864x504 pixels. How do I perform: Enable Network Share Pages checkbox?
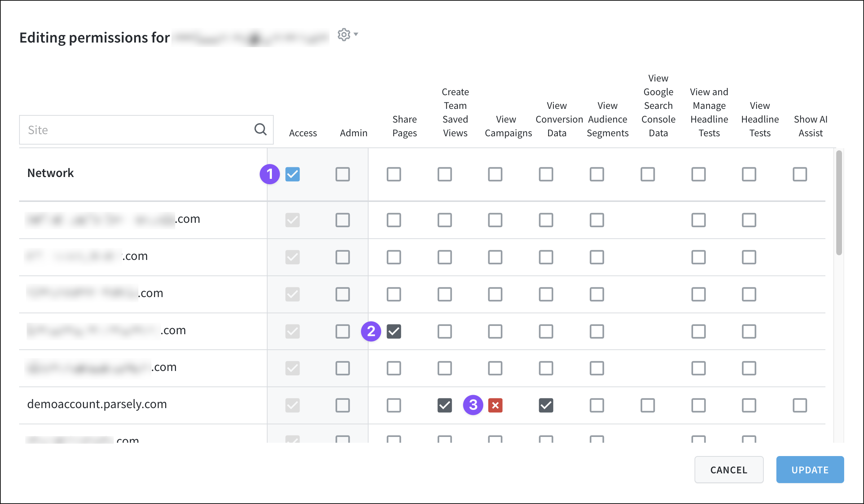394,174
